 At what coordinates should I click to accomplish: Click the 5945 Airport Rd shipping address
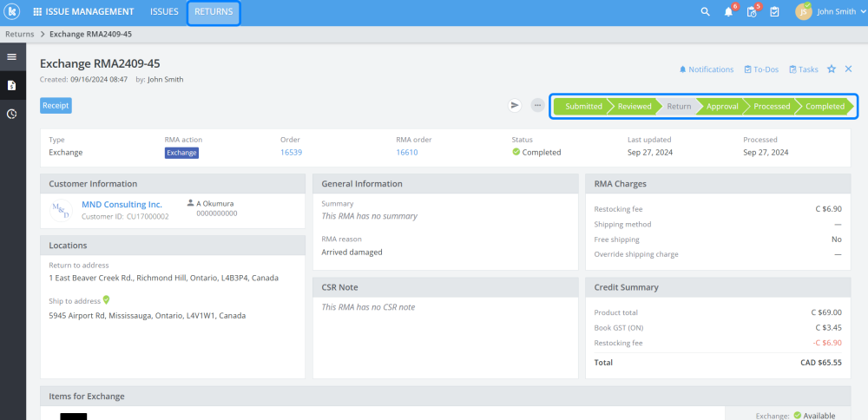click(x=148, y=315)
